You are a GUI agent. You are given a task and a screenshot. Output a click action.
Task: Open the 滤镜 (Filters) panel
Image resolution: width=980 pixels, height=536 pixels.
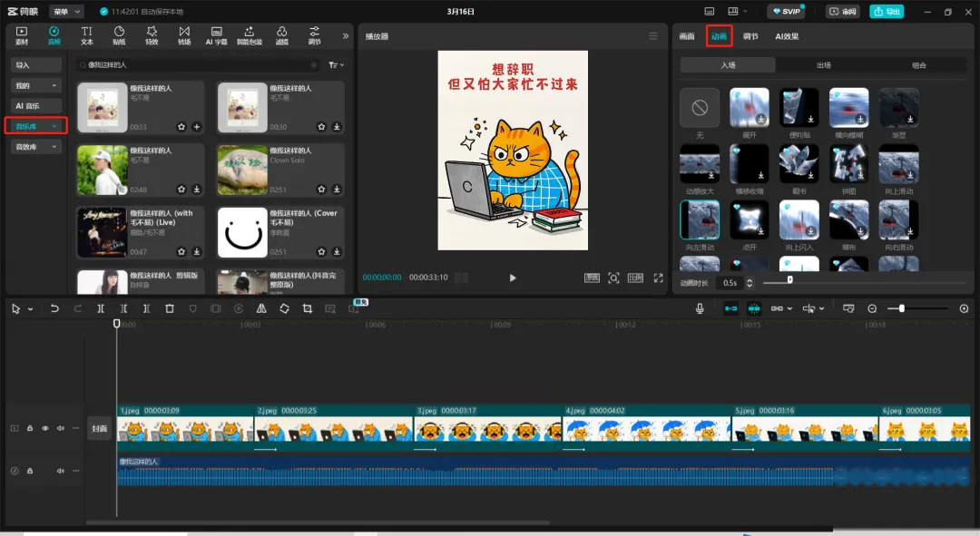point(281,35)
